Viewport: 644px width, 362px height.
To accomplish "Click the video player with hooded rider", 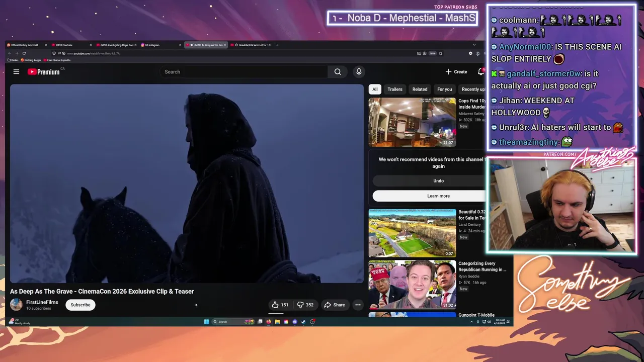I will 187,184.
